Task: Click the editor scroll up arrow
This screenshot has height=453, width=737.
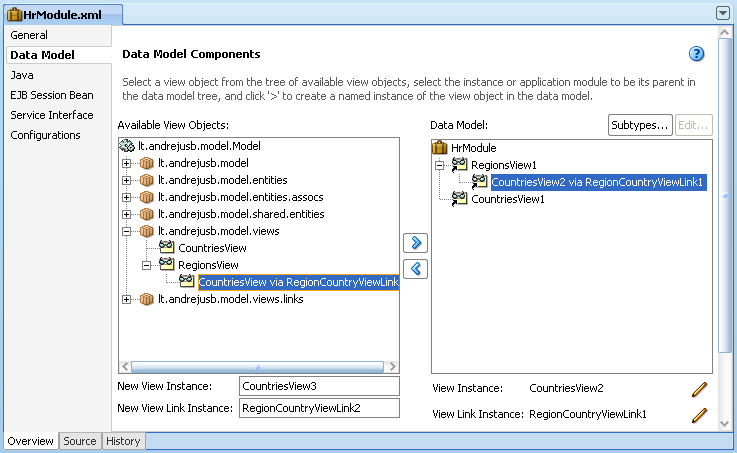Action: (725, 32)
